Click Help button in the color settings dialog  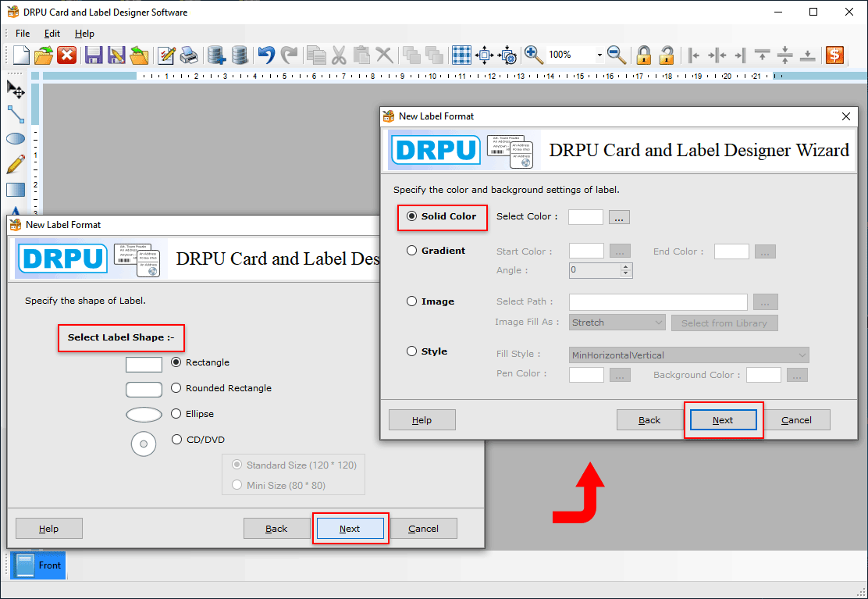(x=422, y=420)
